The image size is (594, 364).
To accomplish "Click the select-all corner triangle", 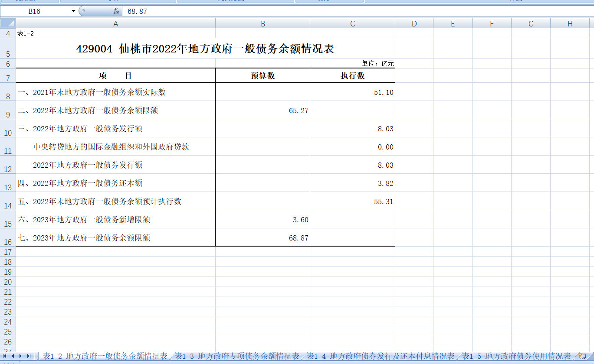I will (x=8, y=24).
